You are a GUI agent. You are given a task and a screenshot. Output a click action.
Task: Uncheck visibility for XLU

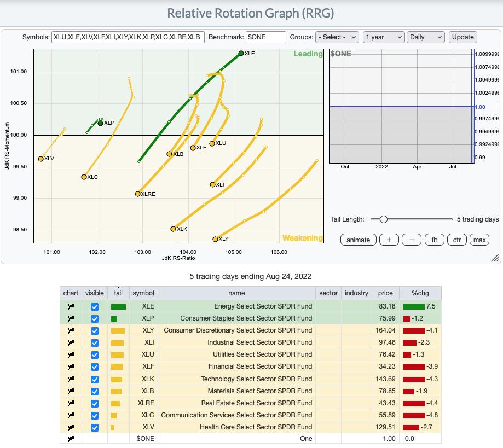95,354
